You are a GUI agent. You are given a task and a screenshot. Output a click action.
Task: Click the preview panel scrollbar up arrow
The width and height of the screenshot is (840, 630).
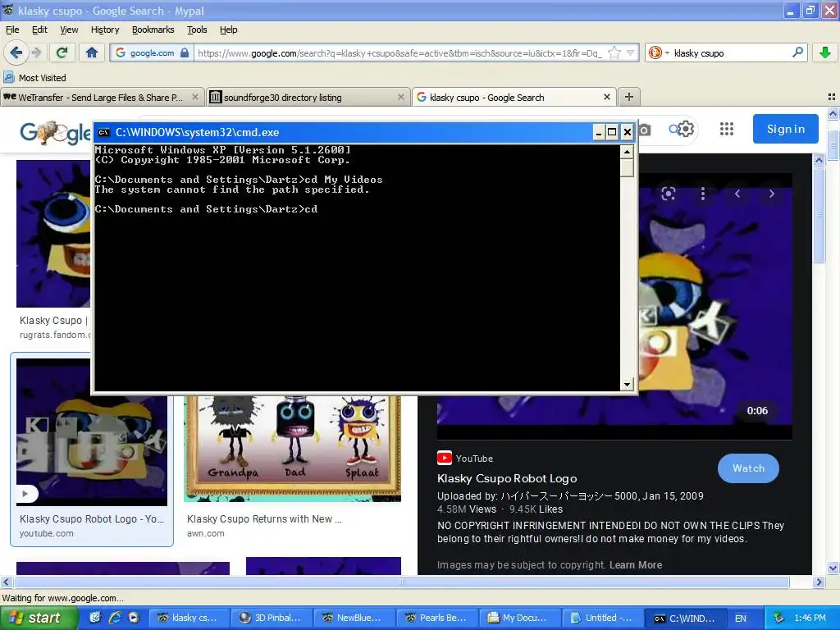tap(819, 160)
